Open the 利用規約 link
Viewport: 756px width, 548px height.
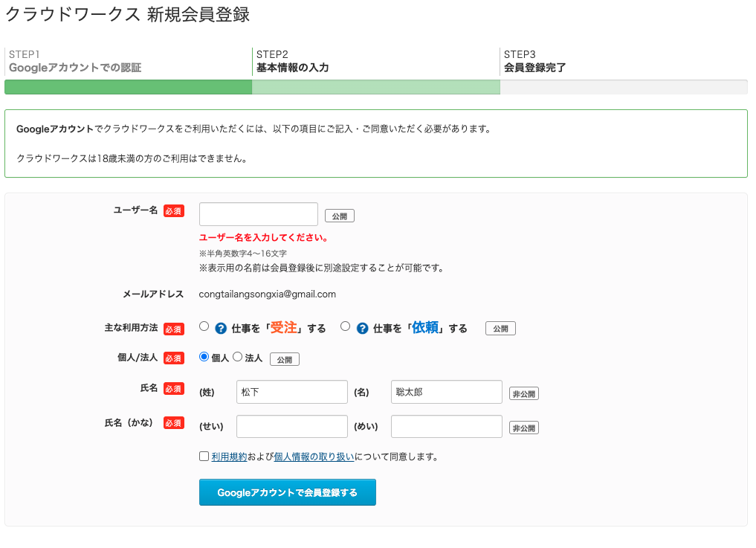pos(229,457)
